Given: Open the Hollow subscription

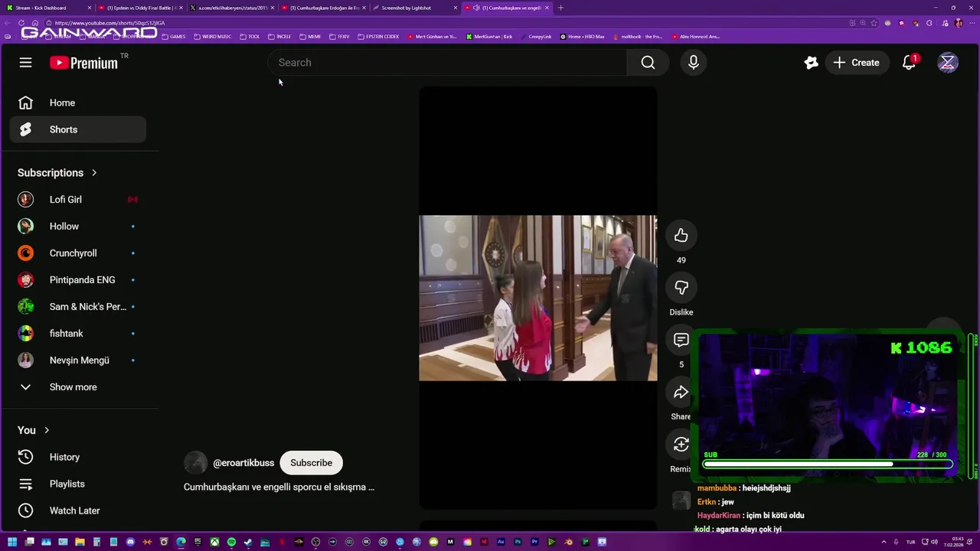Looking at the screenshot, I should 77,227.
